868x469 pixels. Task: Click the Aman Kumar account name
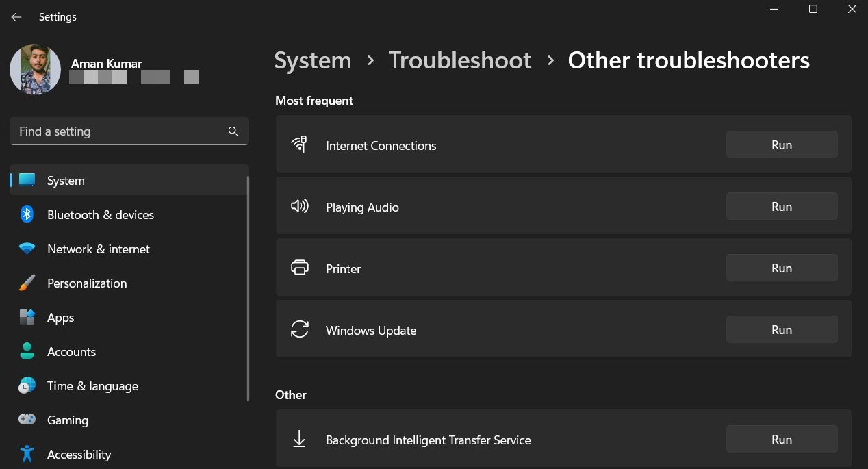click(x=107, y=64)
